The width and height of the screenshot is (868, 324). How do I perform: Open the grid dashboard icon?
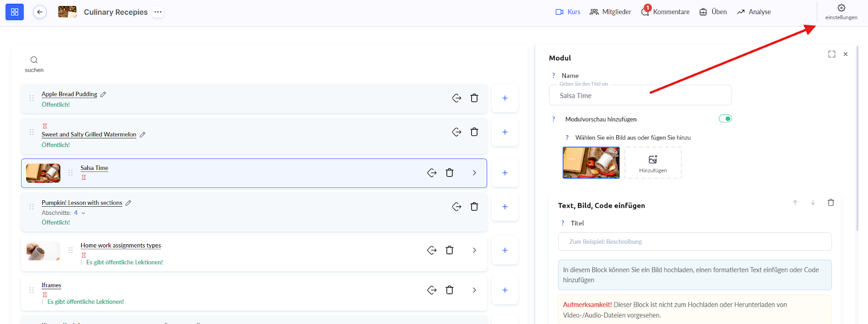point(15,12)
